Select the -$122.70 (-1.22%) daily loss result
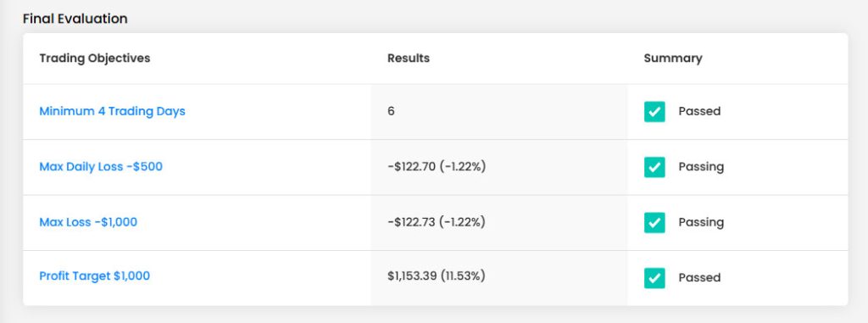This screenshot has height=323, width=868. (x=437, y=167)
